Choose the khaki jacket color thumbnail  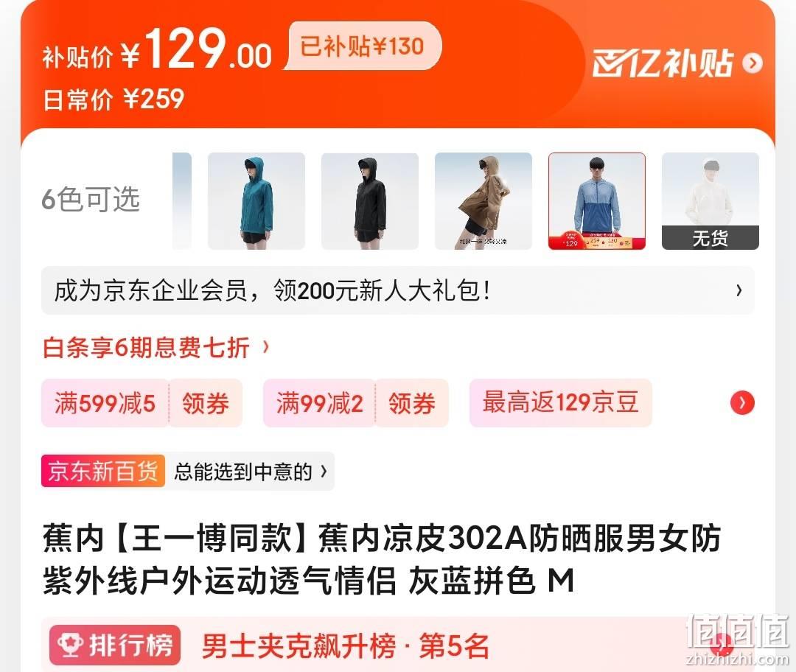[483, 201]
